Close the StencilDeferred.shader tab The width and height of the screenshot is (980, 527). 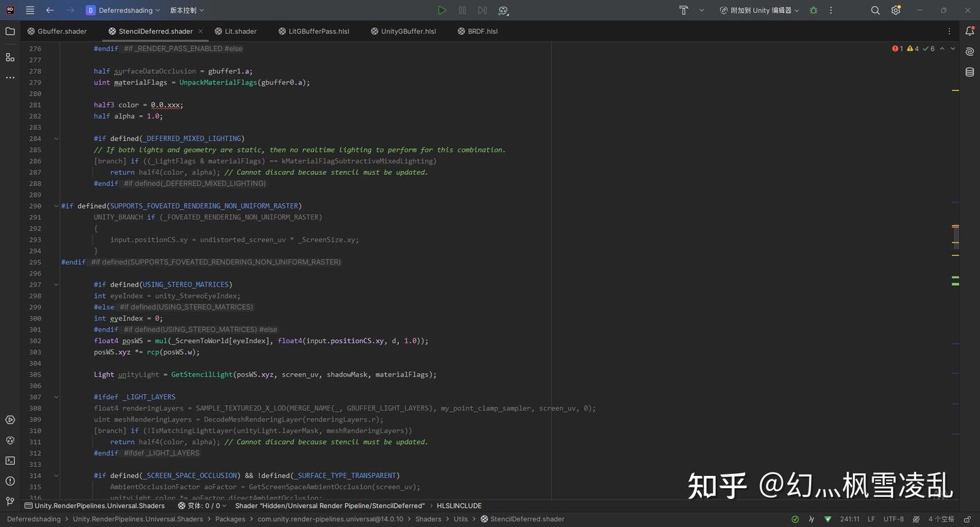click(200, 31)
